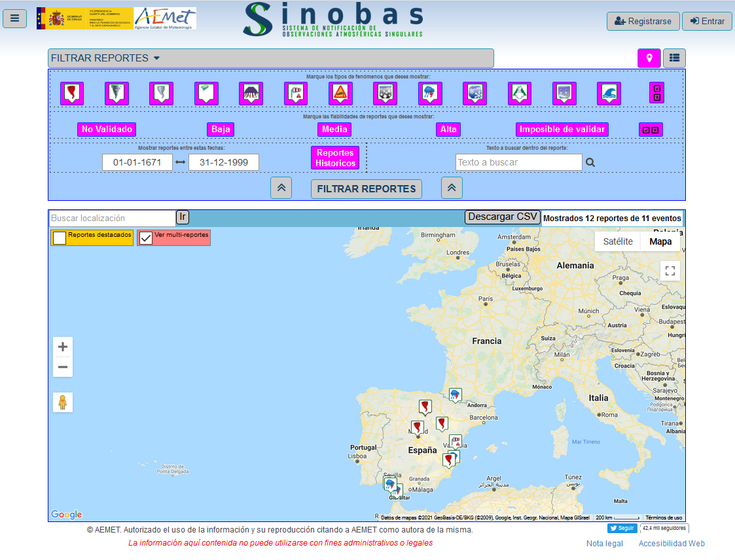Viewport: 735px width, 560px height.
Task: Toggle the windsock wind phenomenon filter icon
Action: coord(296,94)
